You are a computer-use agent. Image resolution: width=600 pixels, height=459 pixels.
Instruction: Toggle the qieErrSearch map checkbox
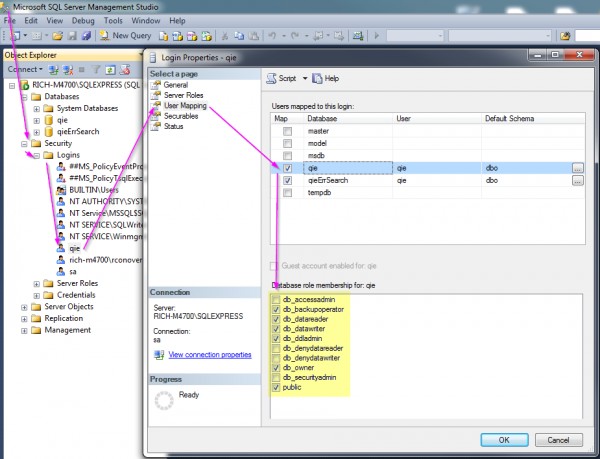point(287,180)
